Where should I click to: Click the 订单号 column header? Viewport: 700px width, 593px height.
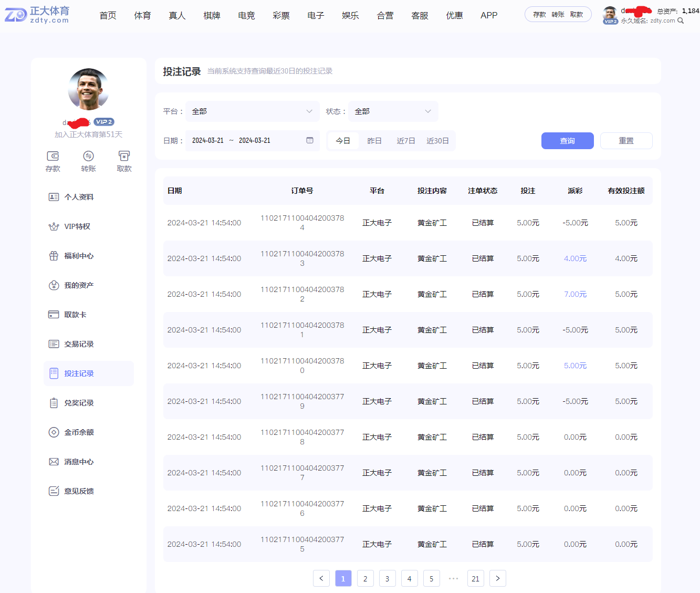click(302, 191)
